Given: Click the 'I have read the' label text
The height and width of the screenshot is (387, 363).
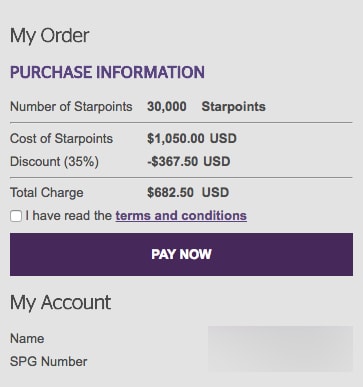Looking at the screenshot, I should pyautogui.click(x=69, y=216).
